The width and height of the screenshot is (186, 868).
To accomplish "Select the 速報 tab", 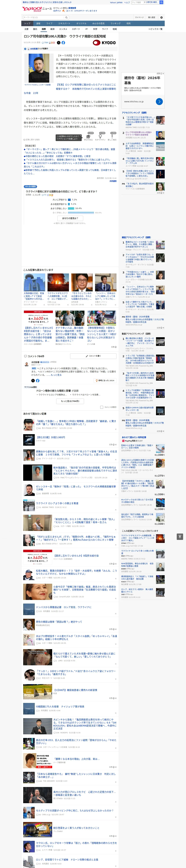I will pos(38,24).
